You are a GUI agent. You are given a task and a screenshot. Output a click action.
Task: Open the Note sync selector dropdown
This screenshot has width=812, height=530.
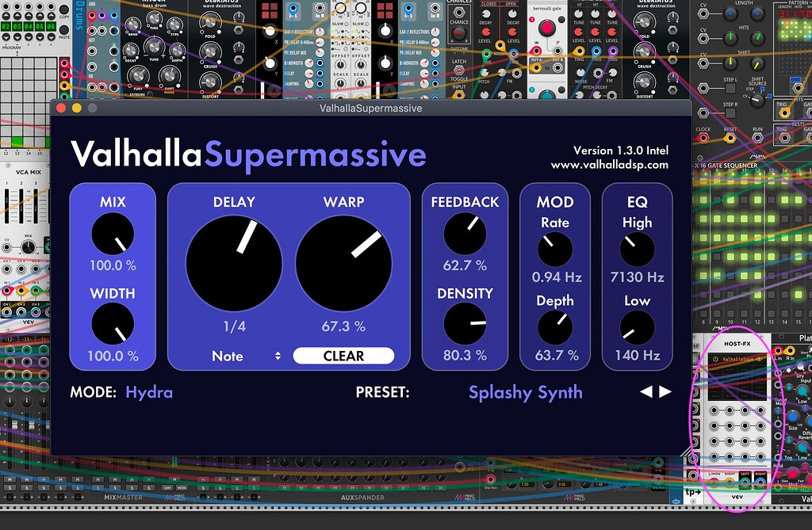[246, 356]
